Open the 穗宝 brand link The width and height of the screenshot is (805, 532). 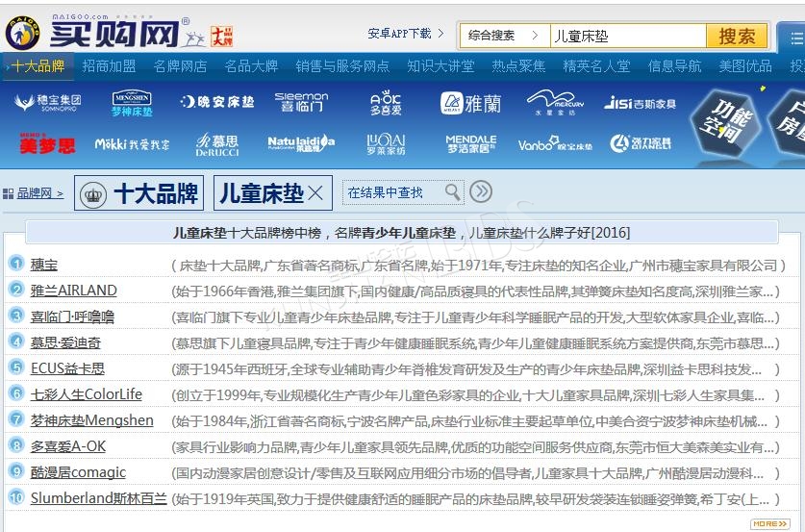coord(44,265)
